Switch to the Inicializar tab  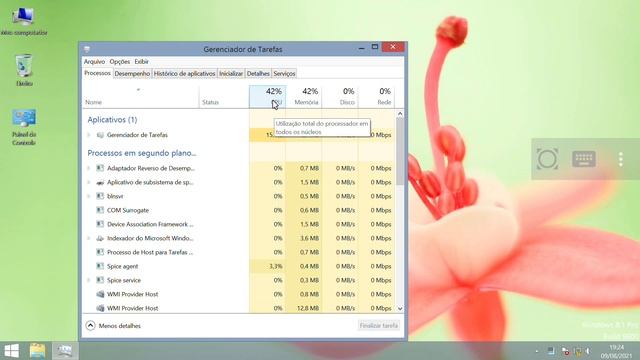tap(231, 73)
